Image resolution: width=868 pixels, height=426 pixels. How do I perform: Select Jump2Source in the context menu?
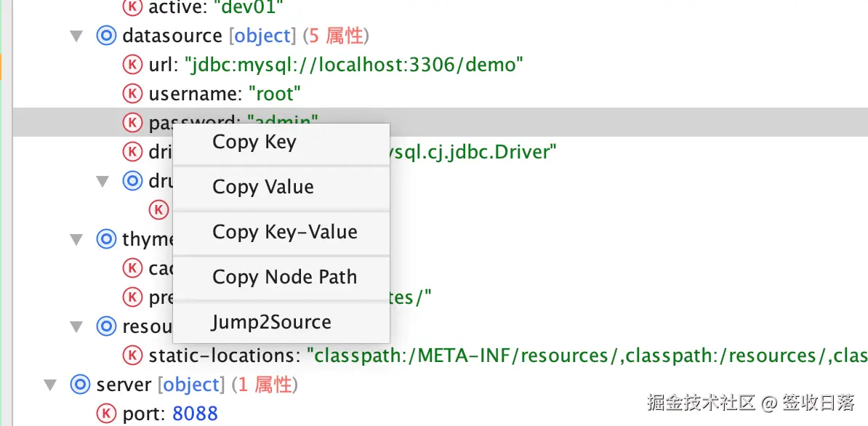coord(272,322)
